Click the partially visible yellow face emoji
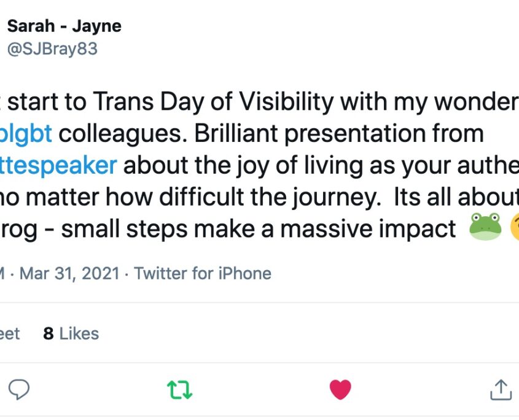519x420 pixels. 515,227
